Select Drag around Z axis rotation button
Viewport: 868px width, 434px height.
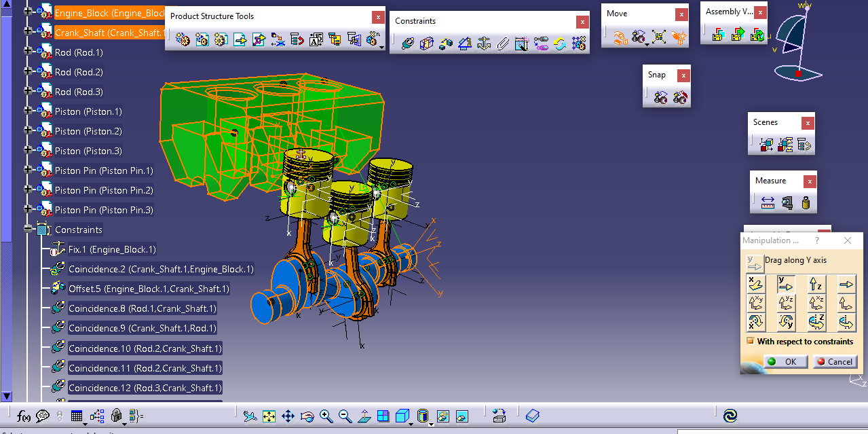pyautogui.click(x=817, y=321)
